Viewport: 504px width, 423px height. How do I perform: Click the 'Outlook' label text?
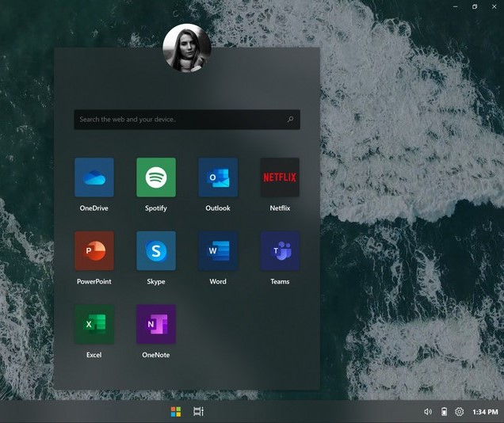tap(218, 208)
